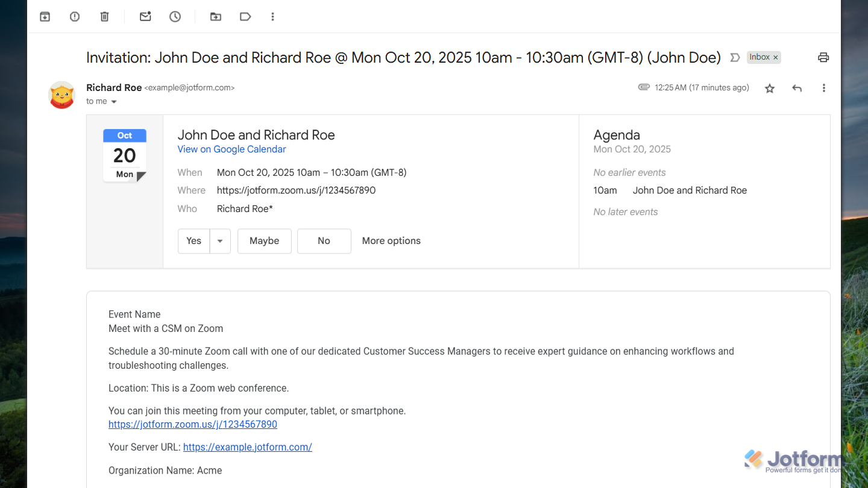Open the attachment paperclip indicator
Viewport: 868px width, 488px height.
644,87
